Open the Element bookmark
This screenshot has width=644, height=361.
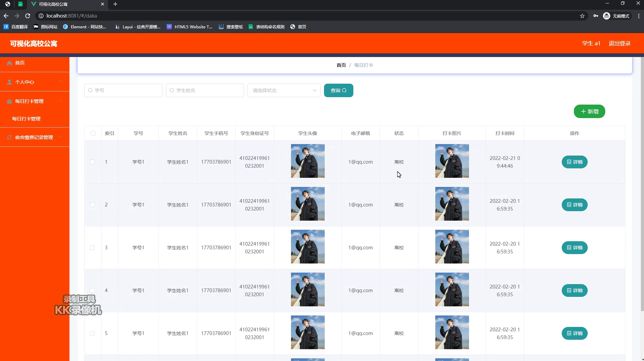pyautogui.click(x=85, y=27)
